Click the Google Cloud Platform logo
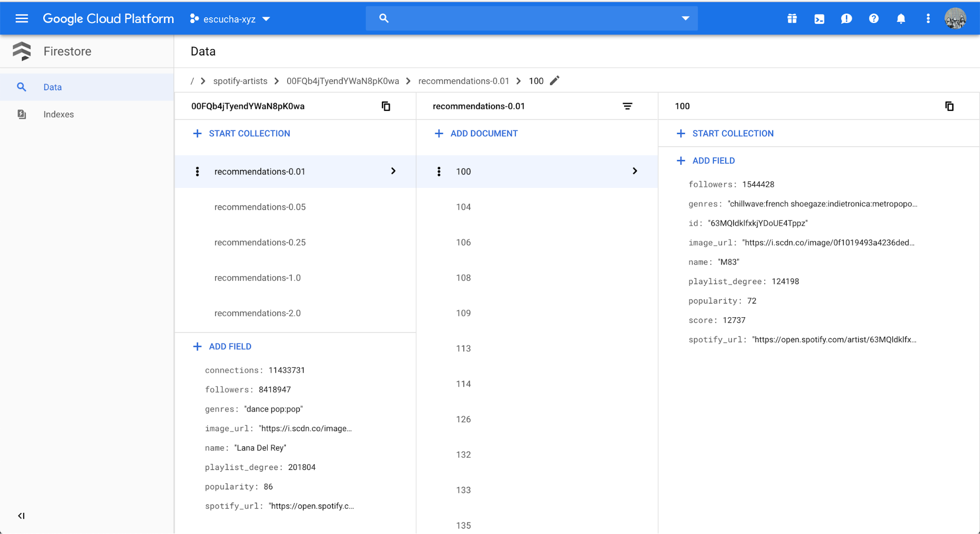 [108, 19]
